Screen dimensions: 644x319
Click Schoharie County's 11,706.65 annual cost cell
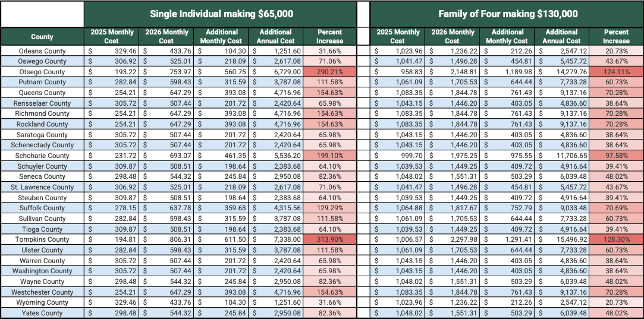561,156
